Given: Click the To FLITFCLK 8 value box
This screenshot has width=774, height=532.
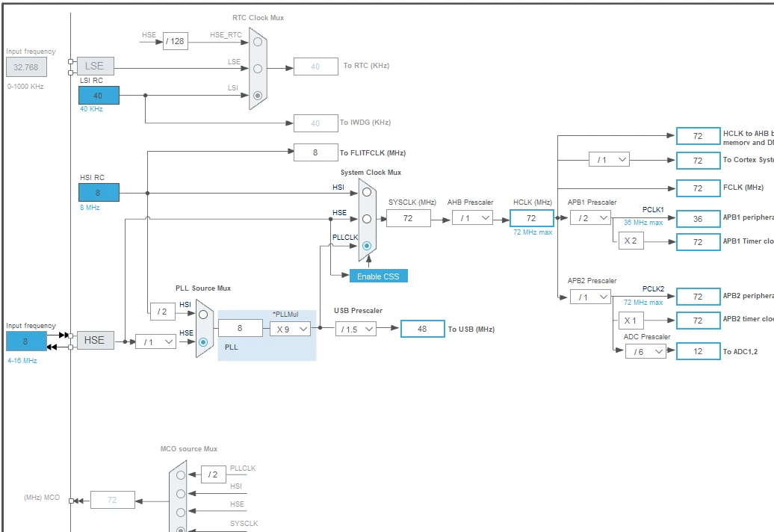Looking at the screenshot, I should (x=316, y=152).
